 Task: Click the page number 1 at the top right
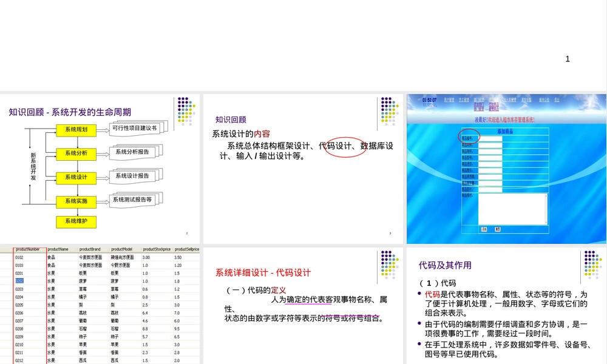[568, 59]
